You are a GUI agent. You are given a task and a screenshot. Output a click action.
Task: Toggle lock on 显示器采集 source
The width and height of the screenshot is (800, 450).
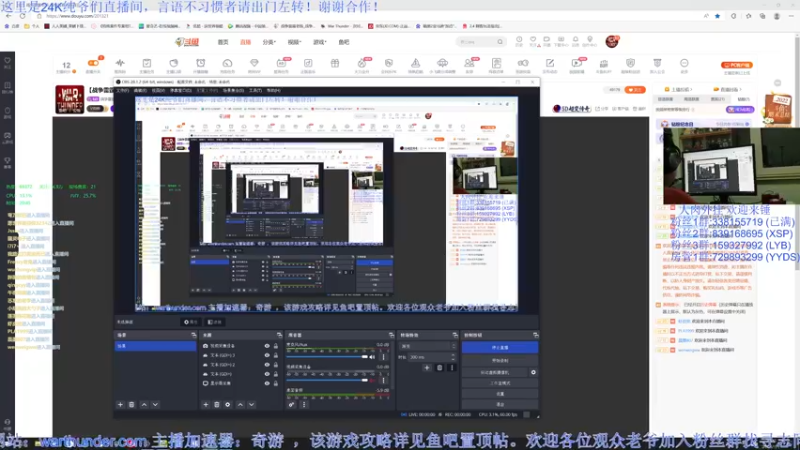pyautogui.click(x=276, y=383)
